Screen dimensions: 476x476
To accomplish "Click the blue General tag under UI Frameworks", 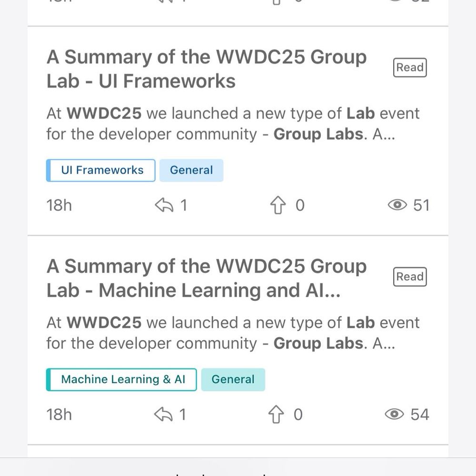I will pyautogui.click(x=191, y=170).
